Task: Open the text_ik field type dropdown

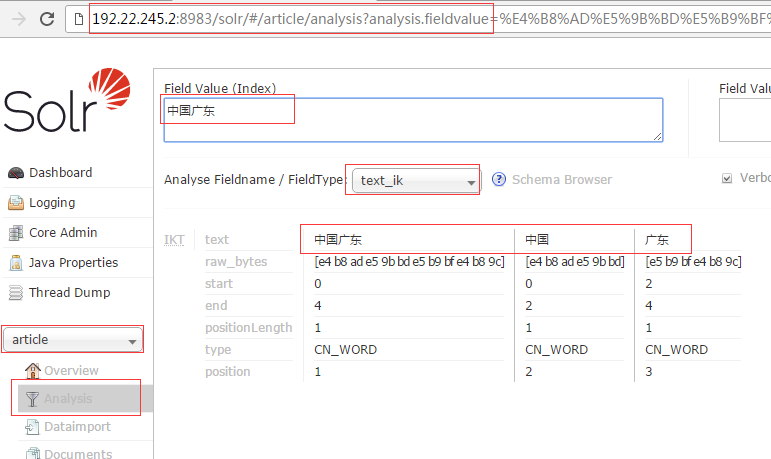Action: coord(416,181)
